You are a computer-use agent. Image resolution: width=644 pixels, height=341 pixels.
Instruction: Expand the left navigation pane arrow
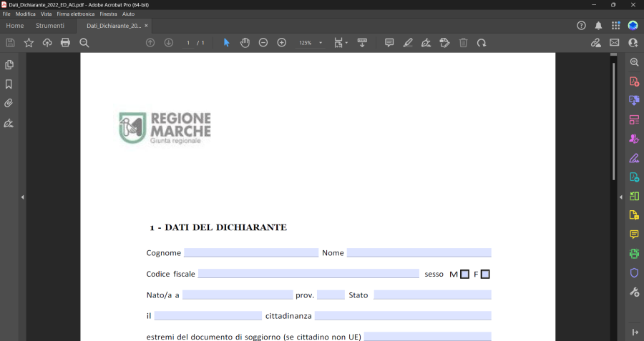click(22, 197)
